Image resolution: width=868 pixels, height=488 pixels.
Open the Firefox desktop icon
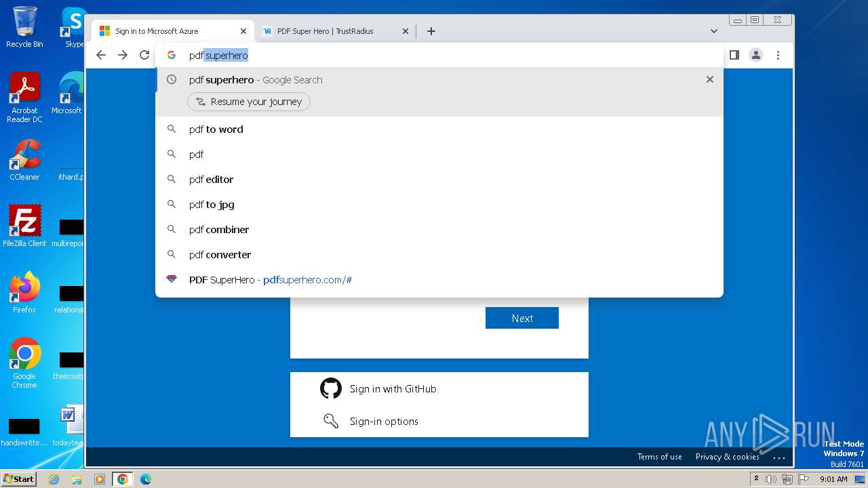point(24,293)
